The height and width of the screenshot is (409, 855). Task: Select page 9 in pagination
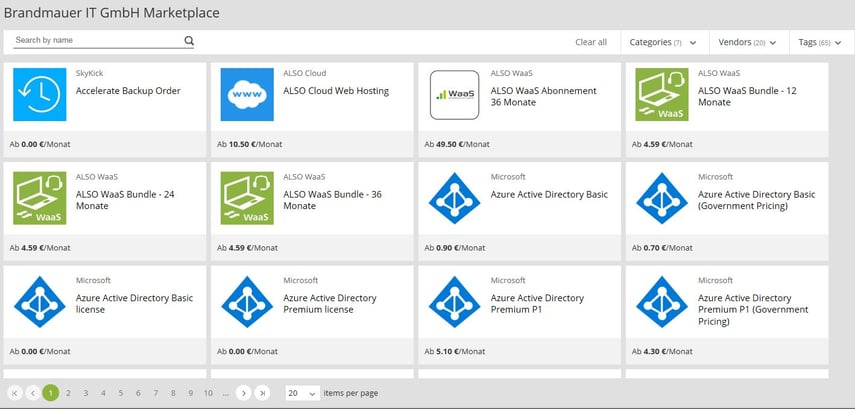click(x=190, y=393)
